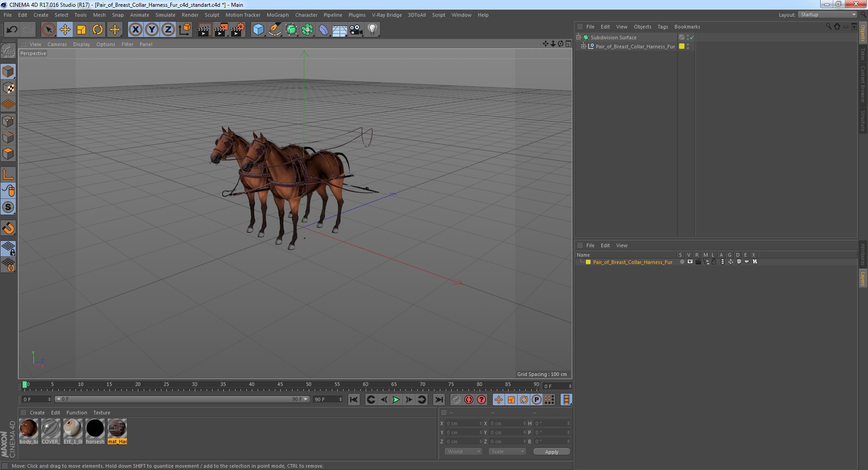Image resolution: width=868 pixels, height=470 pixels.
Task: Open the Content Browser side tab
Action: tap(863, 84)
